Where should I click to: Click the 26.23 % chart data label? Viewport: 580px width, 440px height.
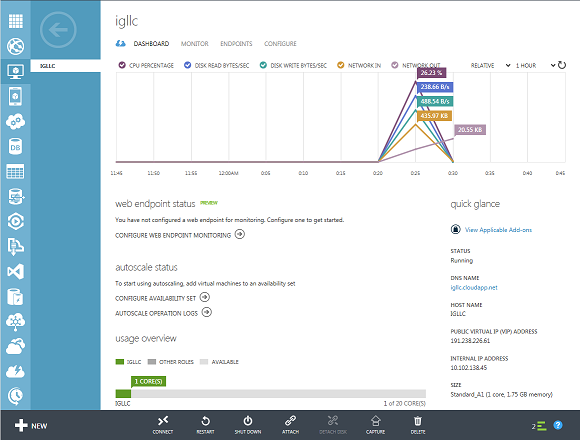pyautogui.click(x=431, y=72)
